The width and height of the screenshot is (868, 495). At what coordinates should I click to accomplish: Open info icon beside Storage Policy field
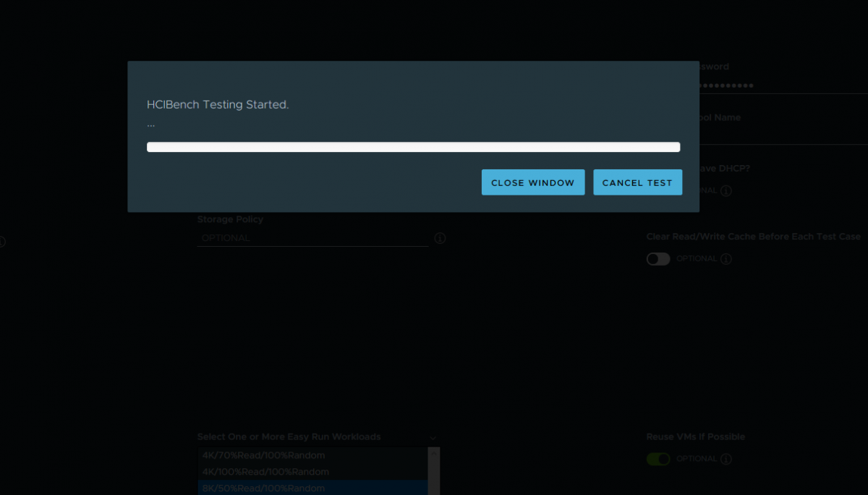[440, 238]
